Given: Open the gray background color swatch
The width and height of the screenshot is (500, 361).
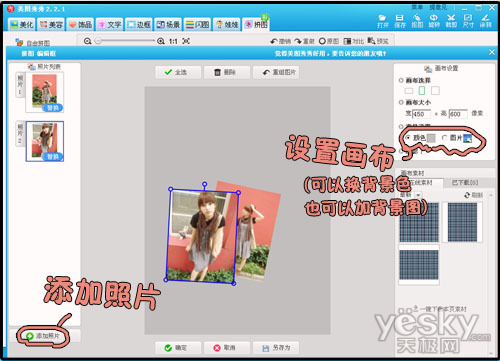Looking at the screenshot, I should 431,138.
